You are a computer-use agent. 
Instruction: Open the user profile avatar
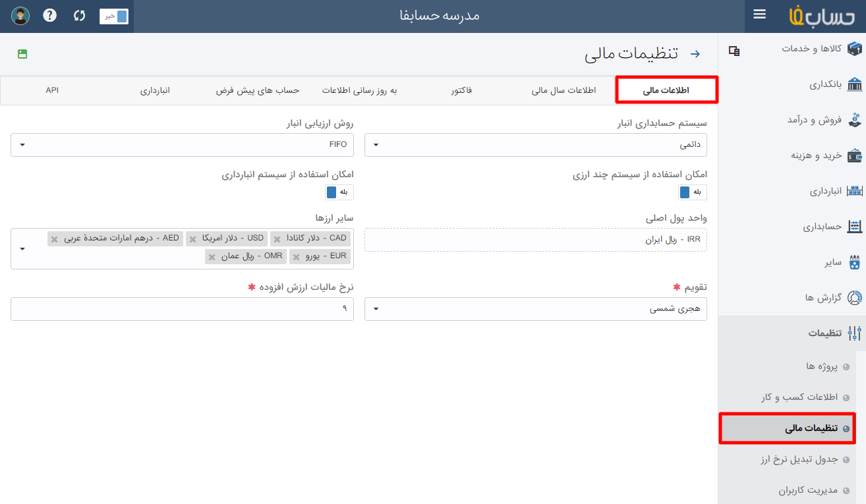click(20, 16)
